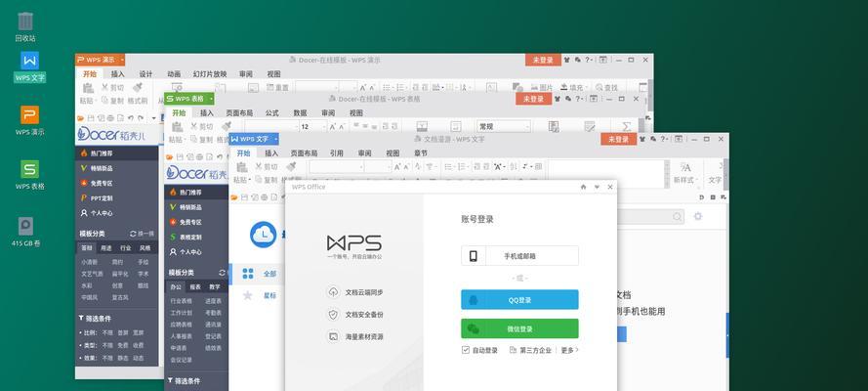Open PPT定制 in WPS 演示 Docer sidebar
The width and height of the screenshot is (868, 391).
pos(117,197)
